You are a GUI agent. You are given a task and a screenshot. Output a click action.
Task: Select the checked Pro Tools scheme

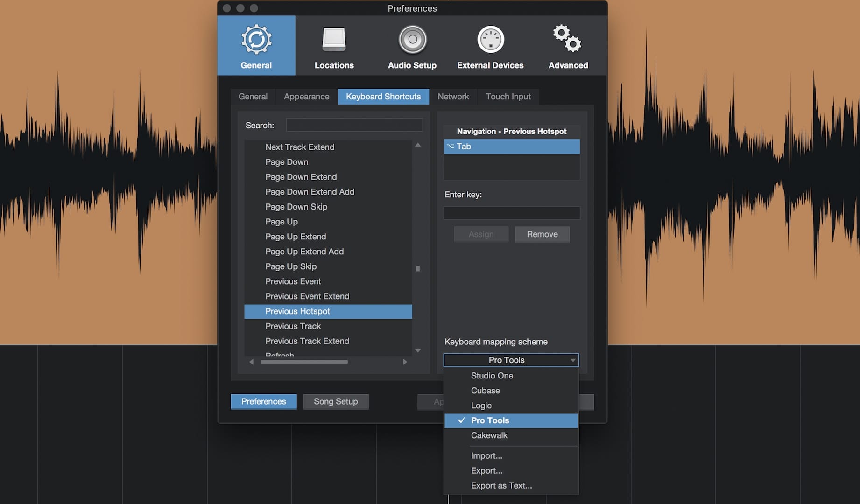(511, 420)
